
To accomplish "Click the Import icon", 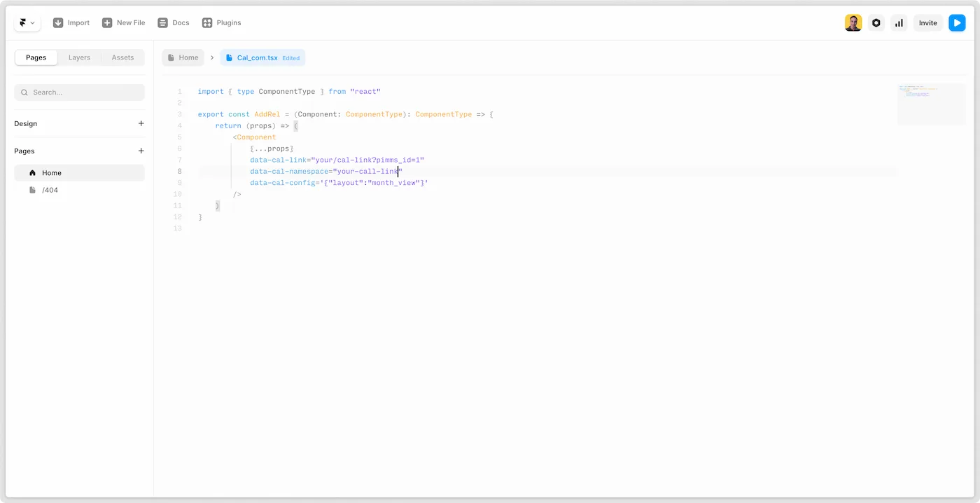I will (58, 22).
